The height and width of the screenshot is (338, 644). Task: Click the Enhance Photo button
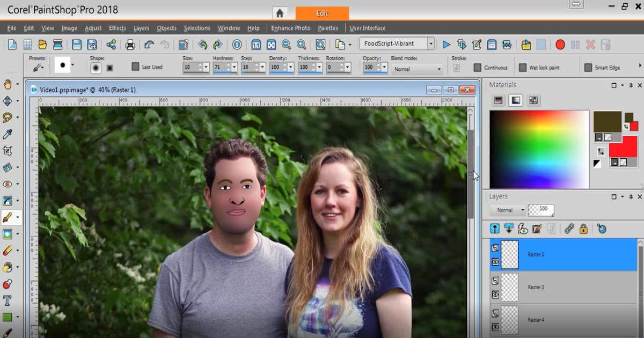coord(290,28)
